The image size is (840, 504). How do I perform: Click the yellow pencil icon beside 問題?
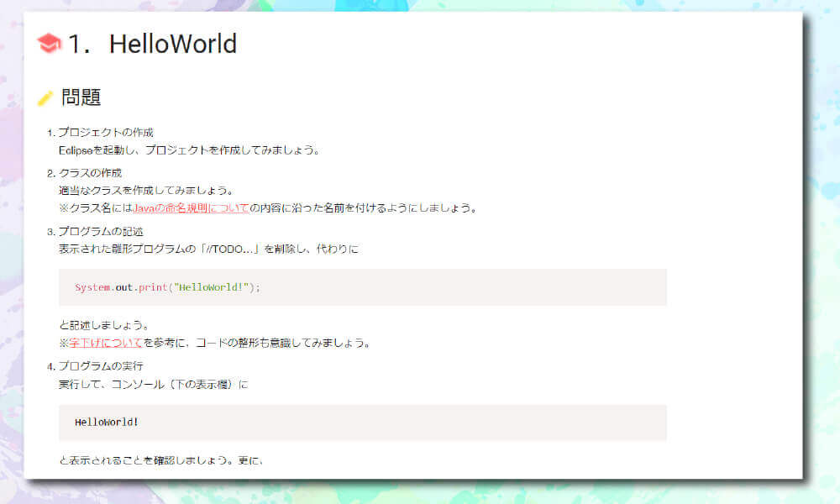point(45,98)
